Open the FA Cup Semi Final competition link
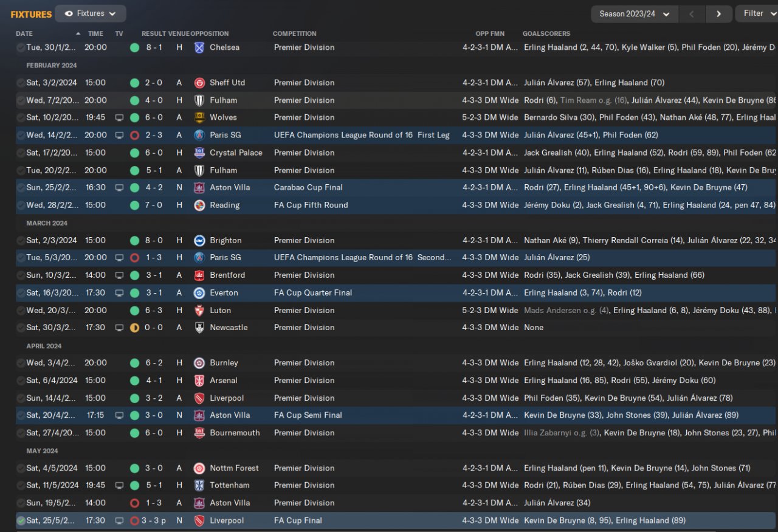The width and height of the screenshot is (778, 532). (x=308, y=415)
